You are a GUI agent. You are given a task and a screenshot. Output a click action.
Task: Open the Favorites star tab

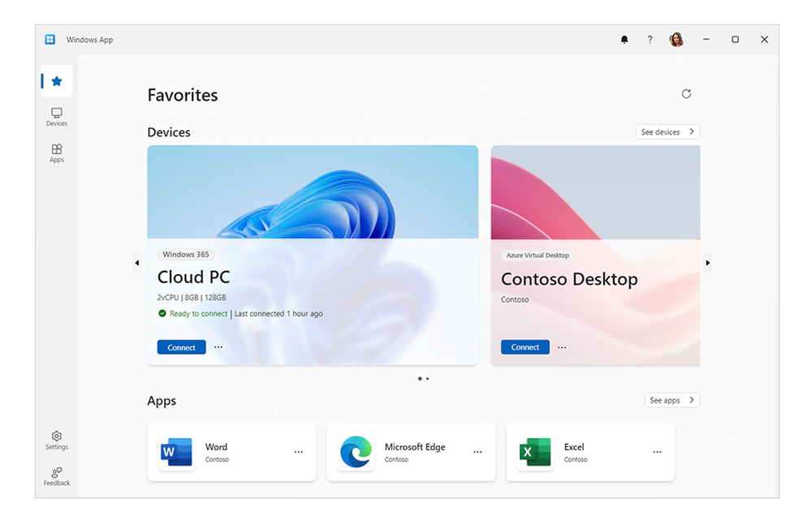(57, 80)
